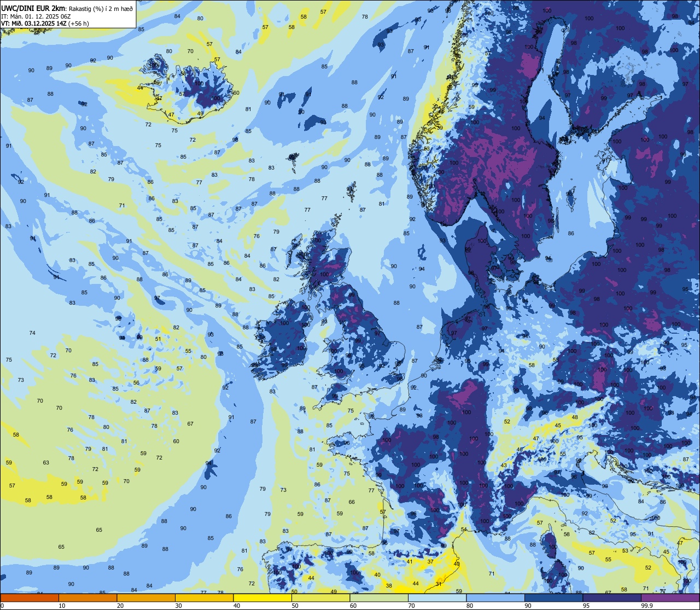Viewport: 700px width, 610px height.
Task: Click the 0–10 dark orange legend swatch
Action: click(x=30, y=597)
